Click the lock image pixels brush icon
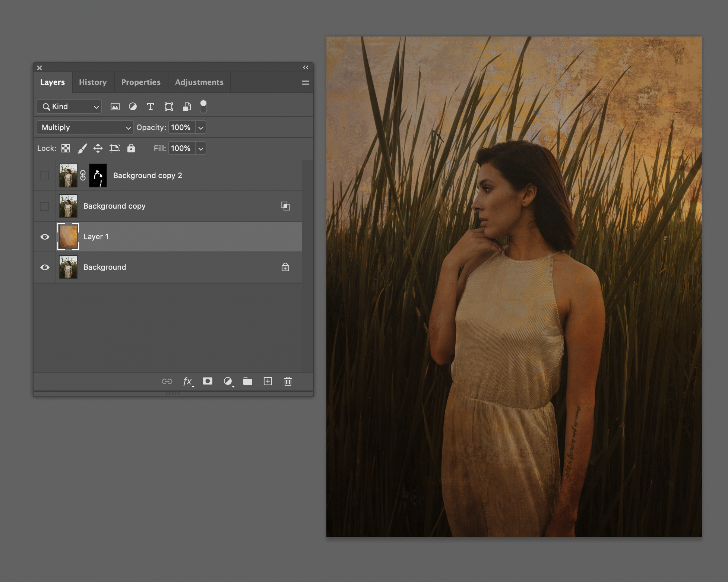The width and height of the screenshot is (728, 582). 82,148
